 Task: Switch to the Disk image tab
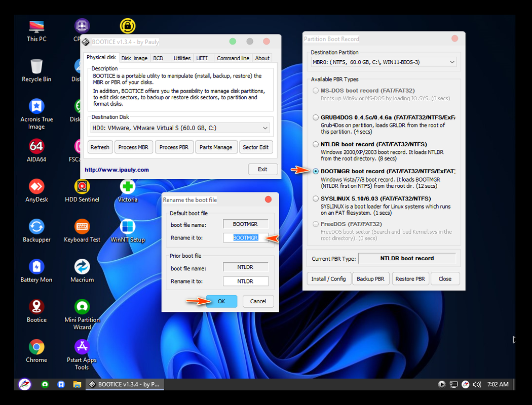click(x=134, y=58)
